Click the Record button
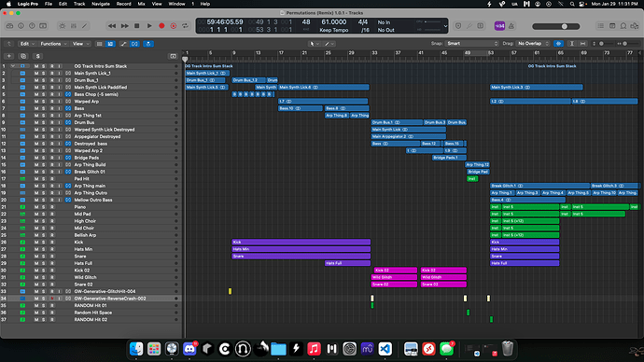644x362 pixels. click(161, 26)
